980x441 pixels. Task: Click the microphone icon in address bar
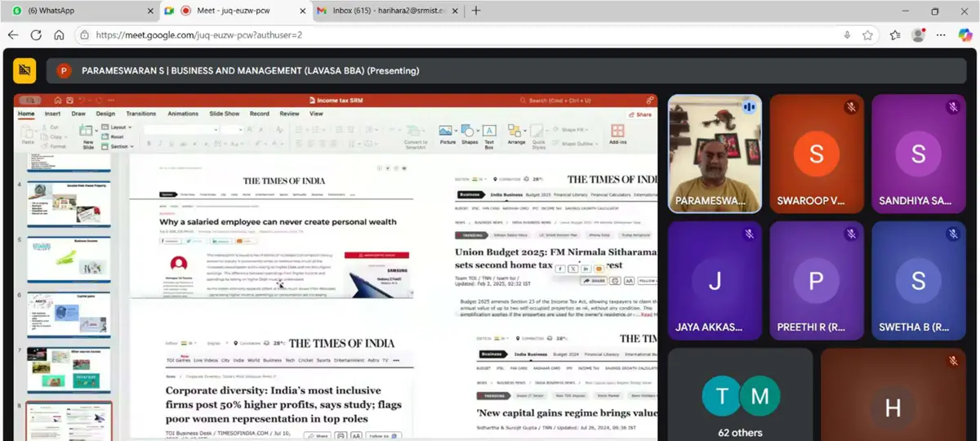click(847, 35)
